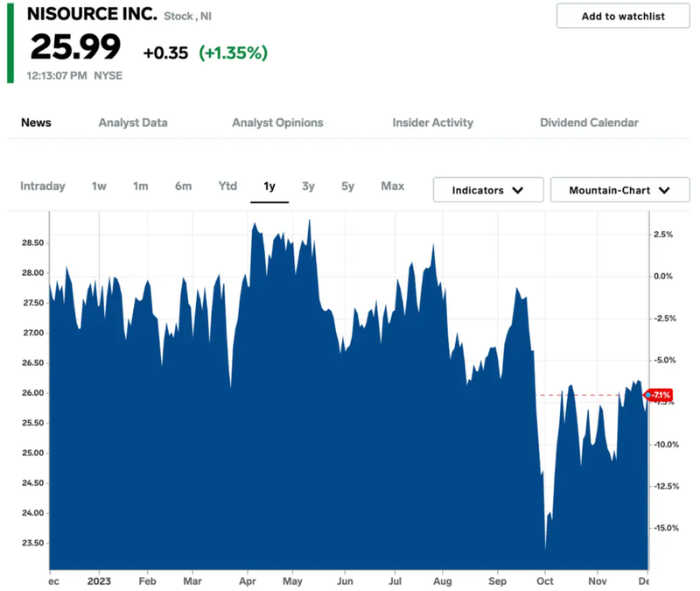Open the News tab
Viewport: 700px width, 591px height.
click(36, 123)
